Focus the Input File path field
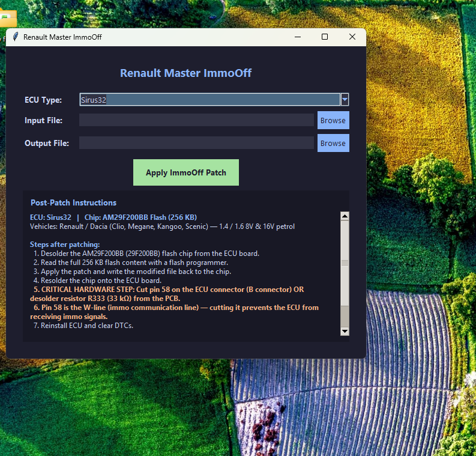476x456 pixels. tap(196, 120)
